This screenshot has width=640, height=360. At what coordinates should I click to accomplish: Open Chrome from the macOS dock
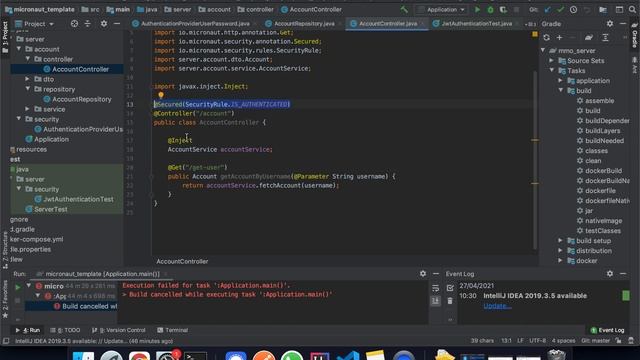[x=139, y=356]
